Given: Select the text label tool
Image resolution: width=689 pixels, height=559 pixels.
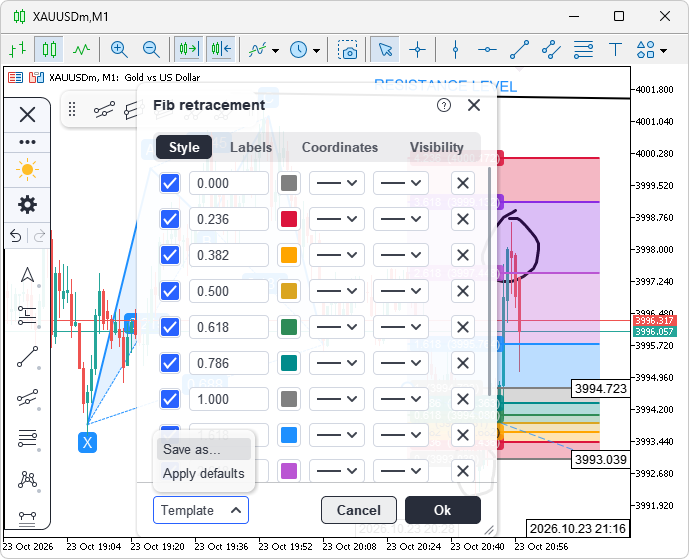Looking at the screenshot, I should 615,50.
